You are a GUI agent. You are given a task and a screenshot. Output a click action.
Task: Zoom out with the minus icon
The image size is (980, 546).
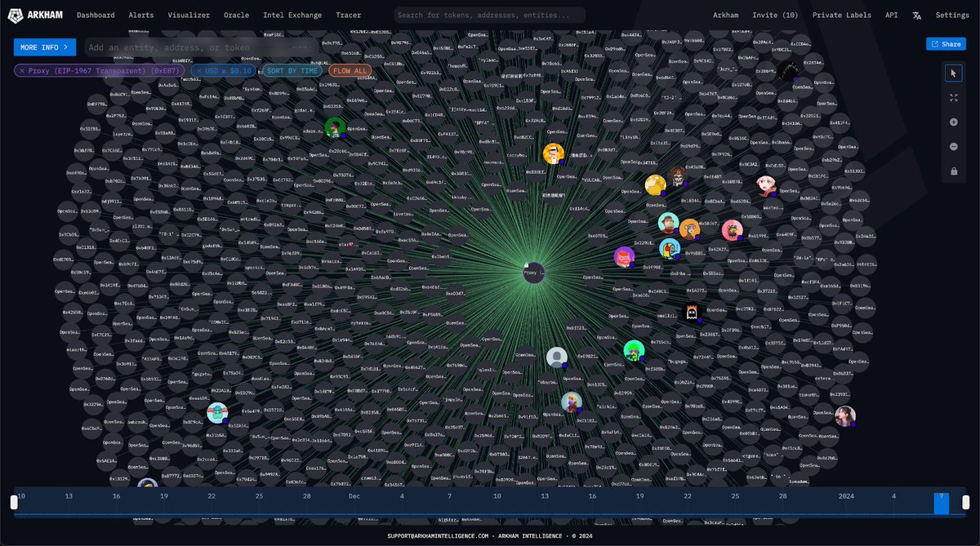953,147
